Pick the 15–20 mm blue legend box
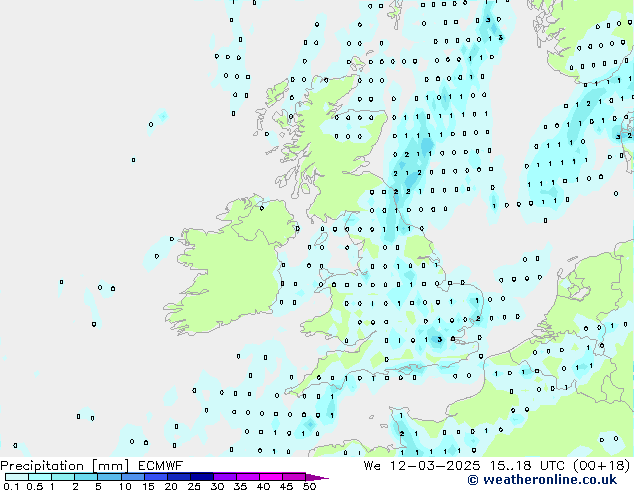 (155, 477)
